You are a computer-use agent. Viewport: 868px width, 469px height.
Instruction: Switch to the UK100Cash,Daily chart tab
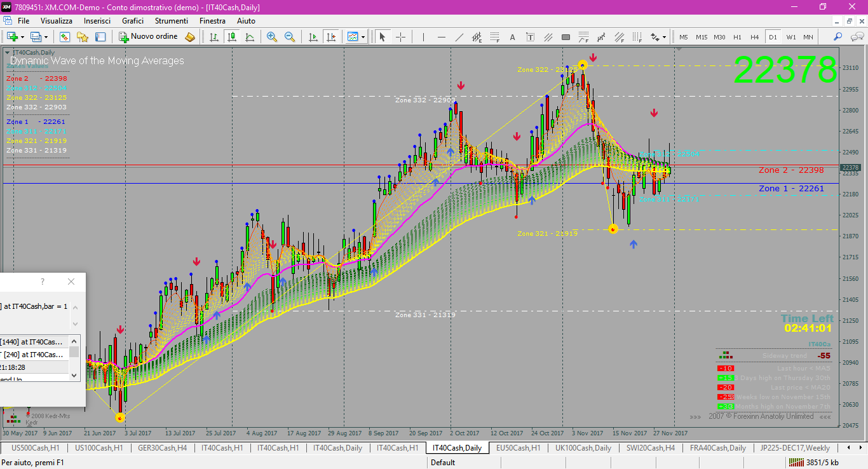point(583,447)
